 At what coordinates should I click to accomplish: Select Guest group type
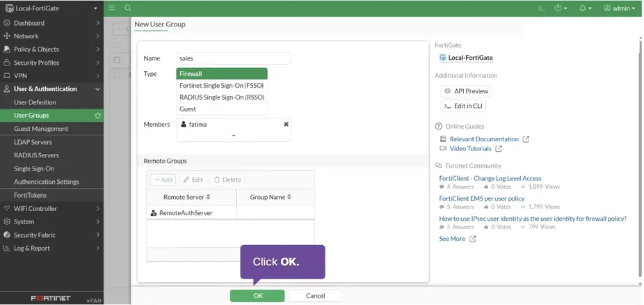[222, 109]
